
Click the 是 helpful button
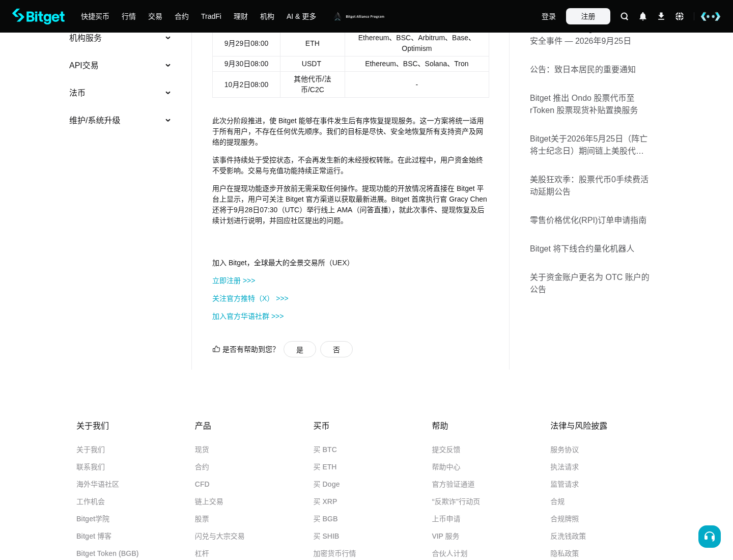300,349
